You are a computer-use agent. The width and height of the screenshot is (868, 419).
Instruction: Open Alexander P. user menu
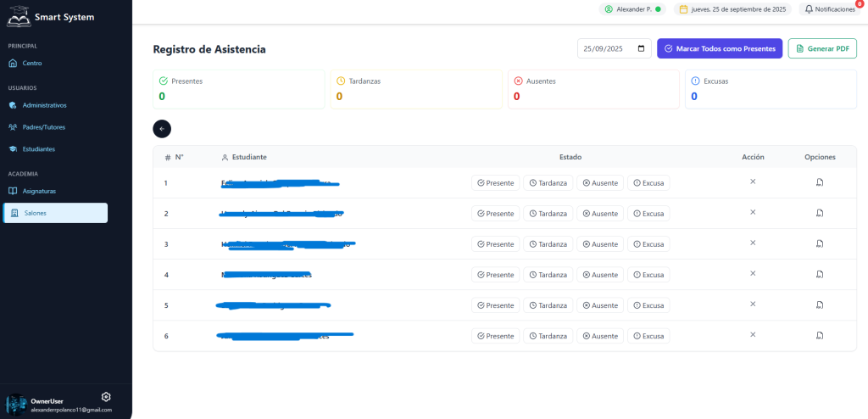tap(632, 9)
